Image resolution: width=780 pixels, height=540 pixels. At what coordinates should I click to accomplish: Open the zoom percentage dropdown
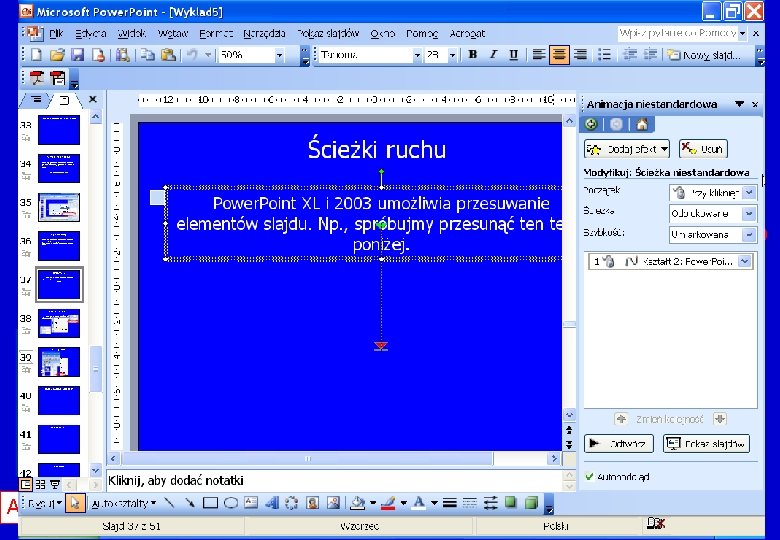pos(279,55)
